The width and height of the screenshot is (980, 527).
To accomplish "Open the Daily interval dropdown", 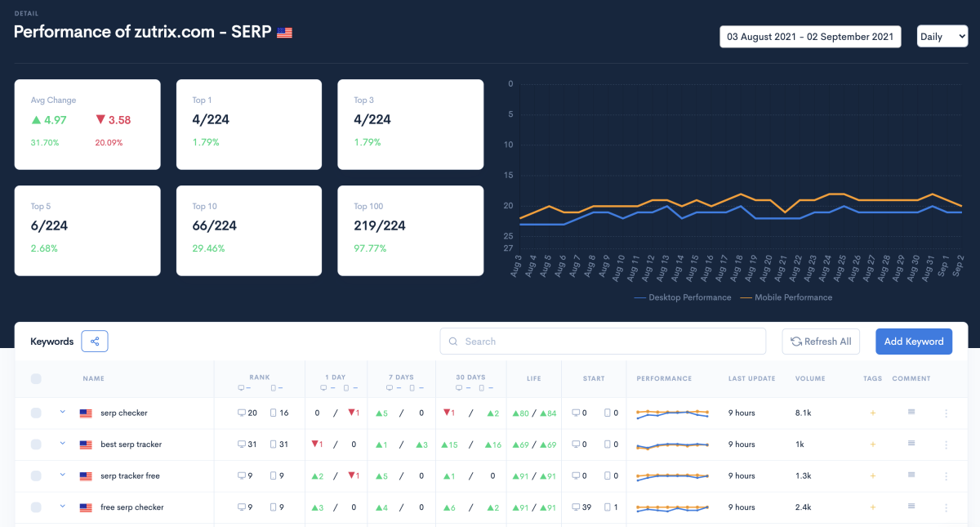I will point(942,36).
